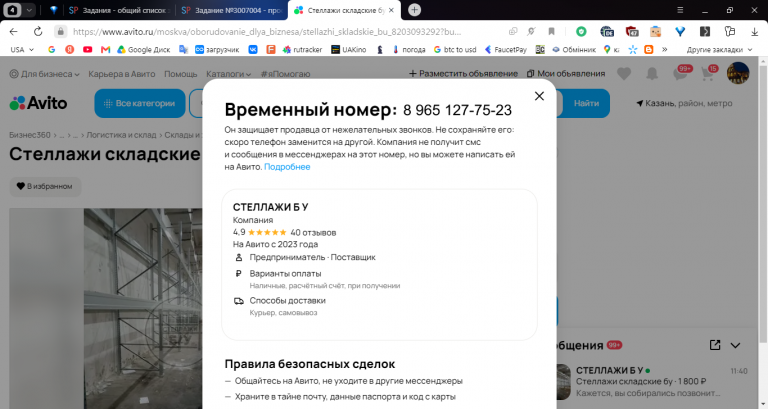Go back to previous page
The height and width of the screenshot is (409, 768).
(x=13, y=32)
